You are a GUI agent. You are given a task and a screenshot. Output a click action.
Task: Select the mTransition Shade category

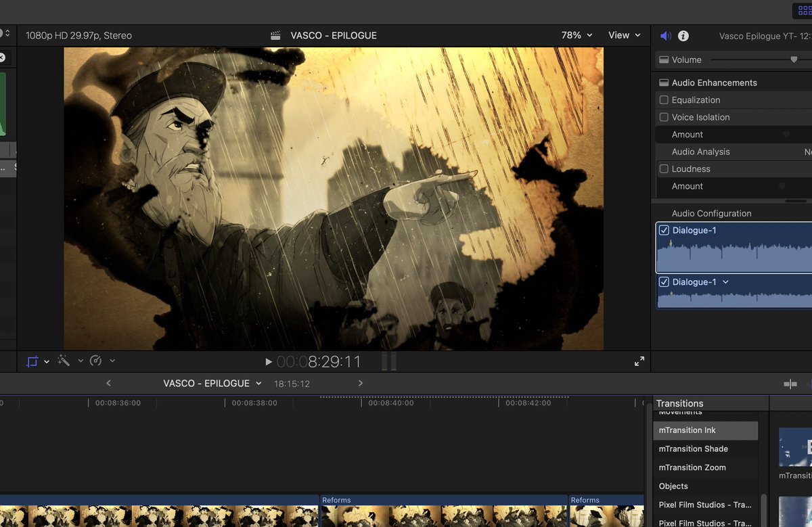point(706,449)
